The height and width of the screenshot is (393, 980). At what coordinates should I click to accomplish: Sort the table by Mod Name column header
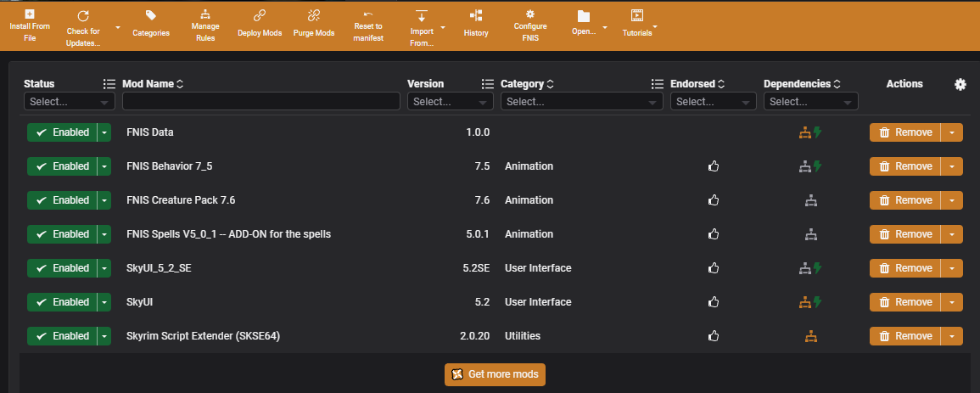pos(153,84)
